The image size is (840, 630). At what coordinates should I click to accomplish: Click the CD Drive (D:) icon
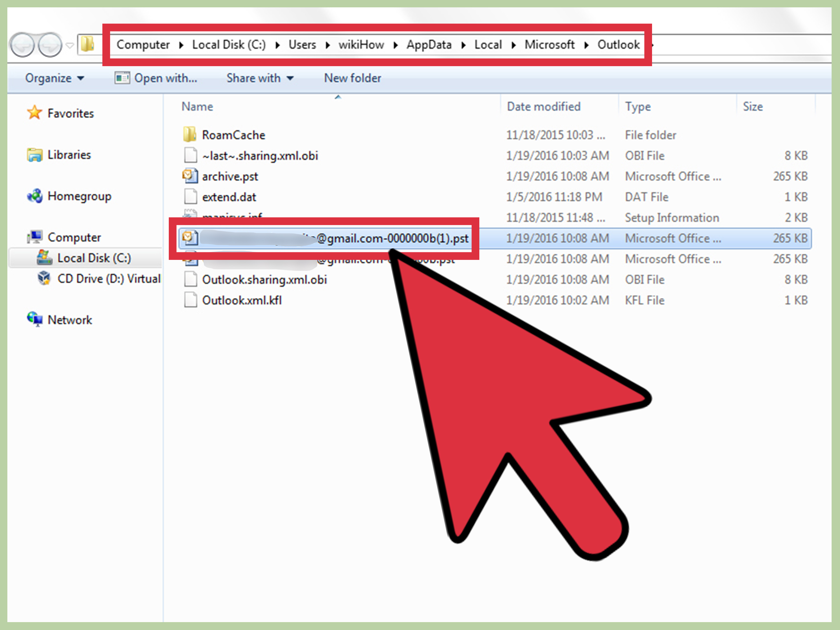pyautogui.click(x=44, y=278)
